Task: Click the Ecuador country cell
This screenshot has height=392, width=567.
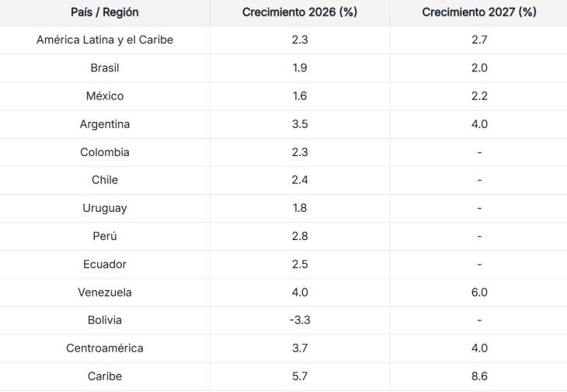Action: click(105, 264)
